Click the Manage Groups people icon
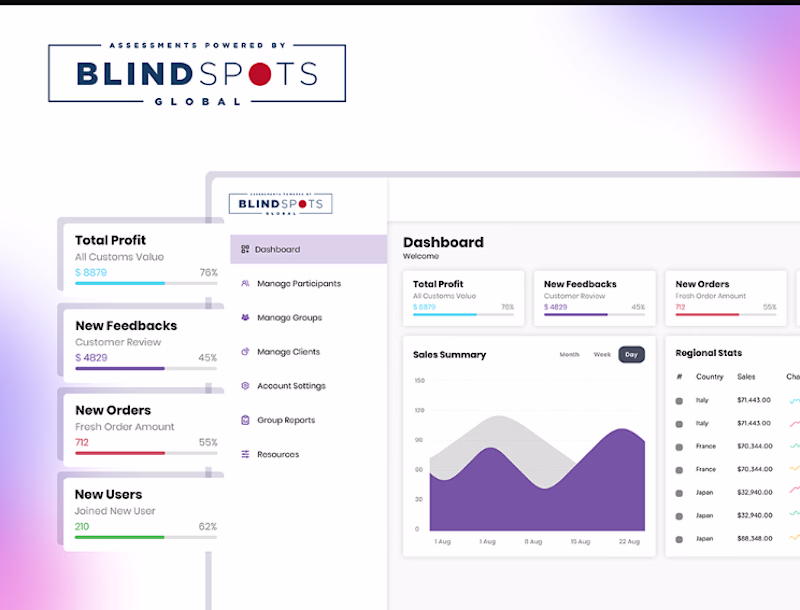The width and height of the screenshot is (800, 610). [245, 317]
